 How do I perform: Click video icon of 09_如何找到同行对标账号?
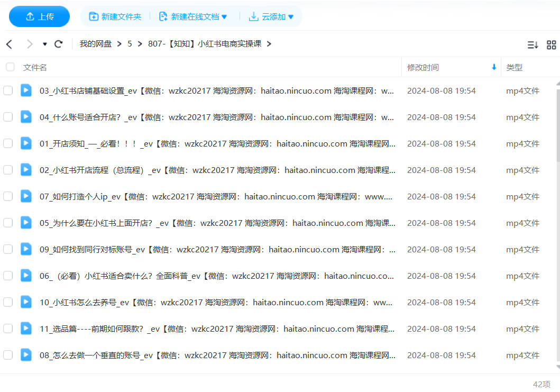pyautogui.click(x=26, y=249)
